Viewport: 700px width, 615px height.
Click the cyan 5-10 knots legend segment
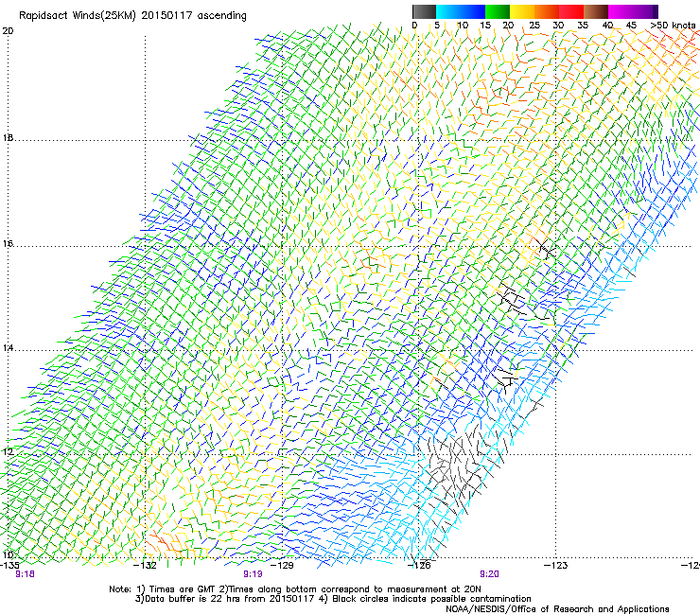[x=448, y=11]
